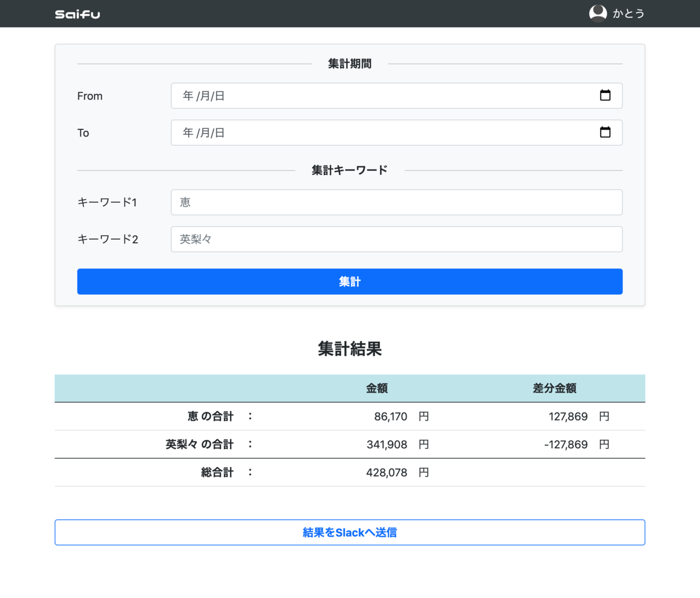Screen dimensions: 700x598
Task: Open the calendar picker for the From date
Action: tap(606, 95)
